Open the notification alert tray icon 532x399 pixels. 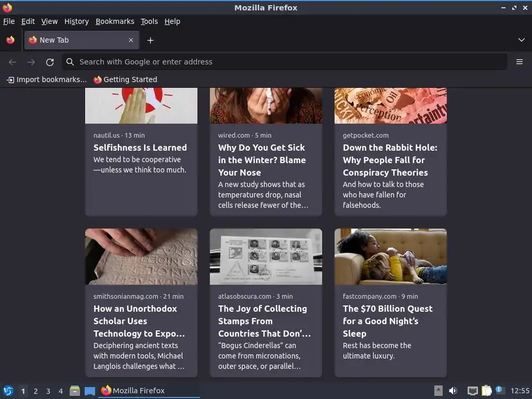pos(500,390)
